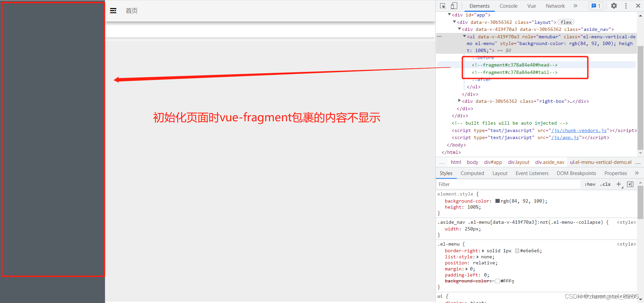This screenshot has height=303, width=644.
Task: Switch to the Event Listeners pane tab
Action: [x=532, y=173]
